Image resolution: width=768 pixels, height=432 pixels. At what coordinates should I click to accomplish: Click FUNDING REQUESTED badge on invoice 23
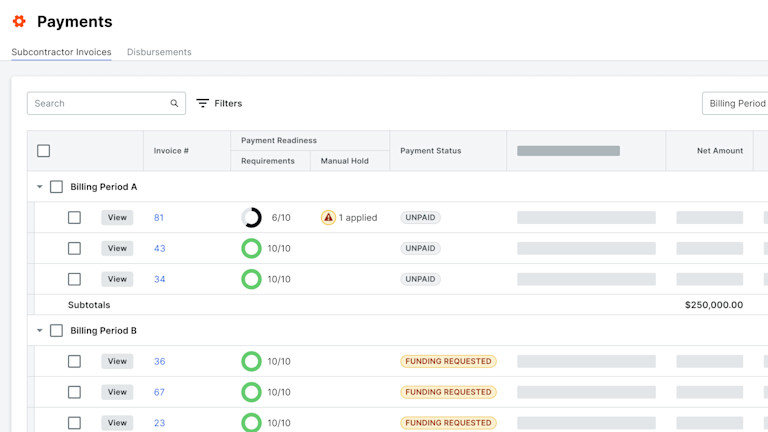[x=448, y=423]
